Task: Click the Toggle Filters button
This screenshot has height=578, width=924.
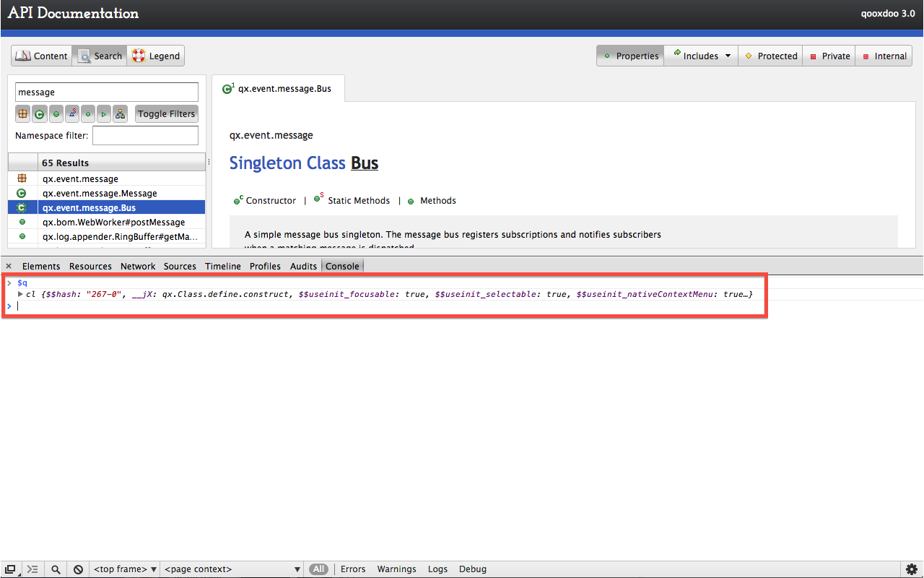Action: tap(166, 113)
